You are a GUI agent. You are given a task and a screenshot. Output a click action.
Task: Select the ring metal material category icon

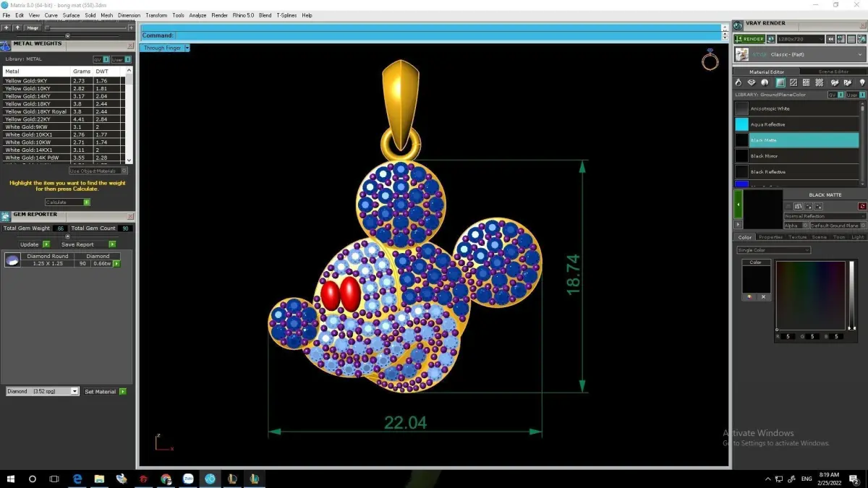click(739, 82)
